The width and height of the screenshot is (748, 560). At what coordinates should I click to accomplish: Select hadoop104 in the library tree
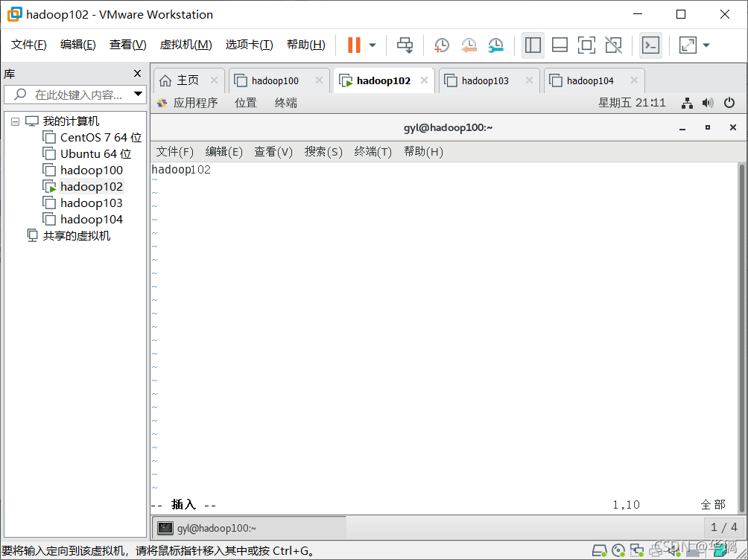point(89,219)
